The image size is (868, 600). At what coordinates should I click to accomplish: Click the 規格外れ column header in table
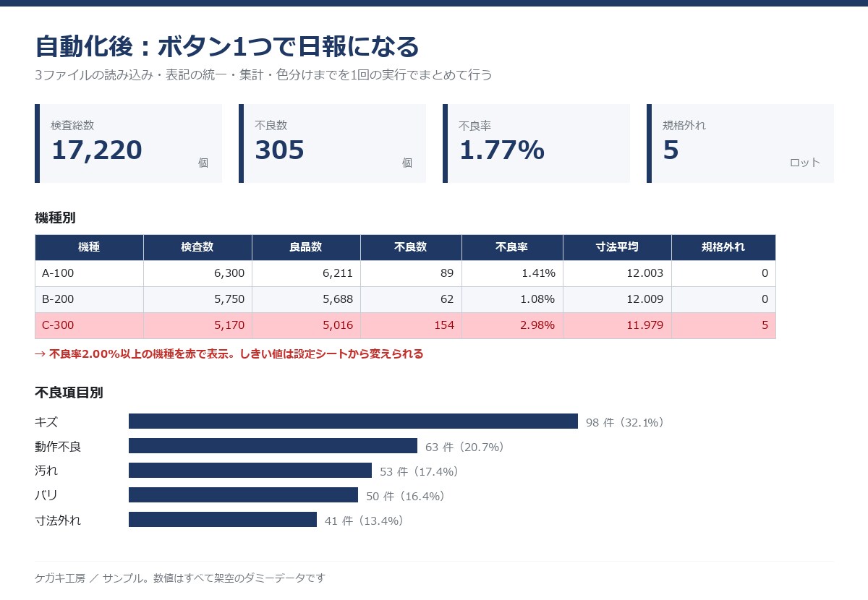(723, 247)
